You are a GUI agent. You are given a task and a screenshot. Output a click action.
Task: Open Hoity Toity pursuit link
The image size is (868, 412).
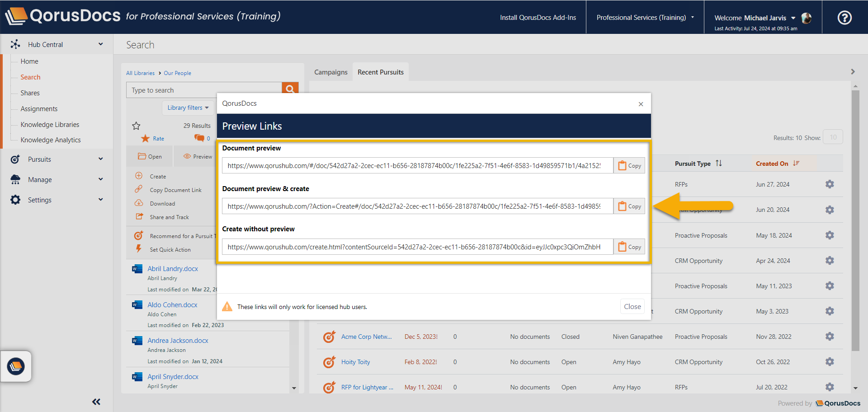pyautogui.click(x=355, y=362)
